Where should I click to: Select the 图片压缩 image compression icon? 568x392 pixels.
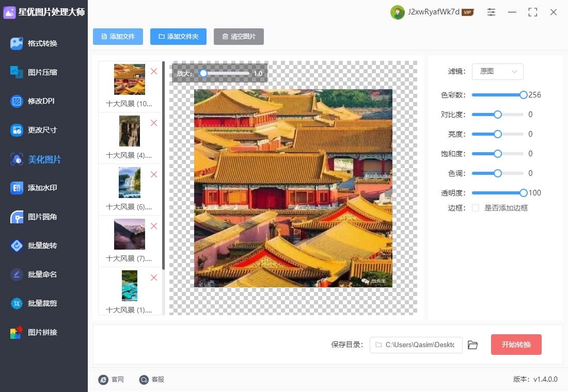pyautogui.click(x=17, y=72)
